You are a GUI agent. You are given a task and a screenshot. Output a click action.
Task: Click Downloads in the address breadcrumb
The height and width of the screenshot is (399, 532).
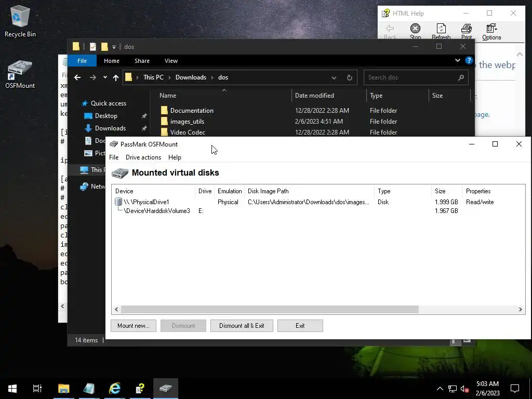point(191,77)
